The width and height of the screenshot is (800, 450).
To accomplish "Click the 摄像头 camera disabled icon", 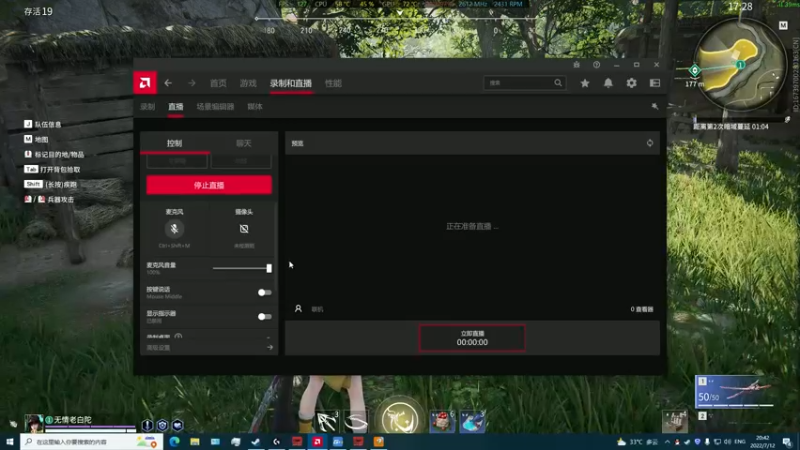I will pos(244,229).
